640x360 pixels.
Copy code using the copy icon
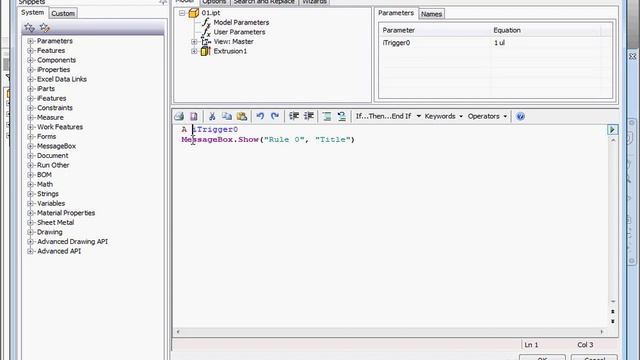coord(227,116)
